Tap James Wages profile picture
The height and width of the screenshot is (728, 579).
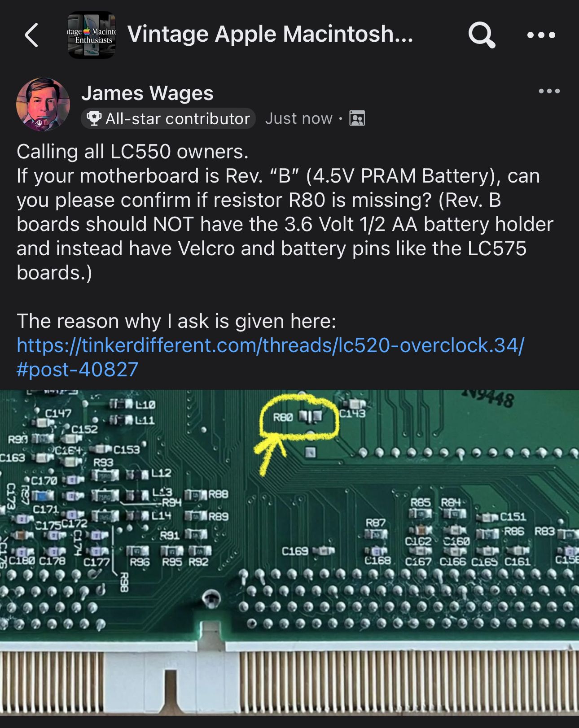point(43,105)
